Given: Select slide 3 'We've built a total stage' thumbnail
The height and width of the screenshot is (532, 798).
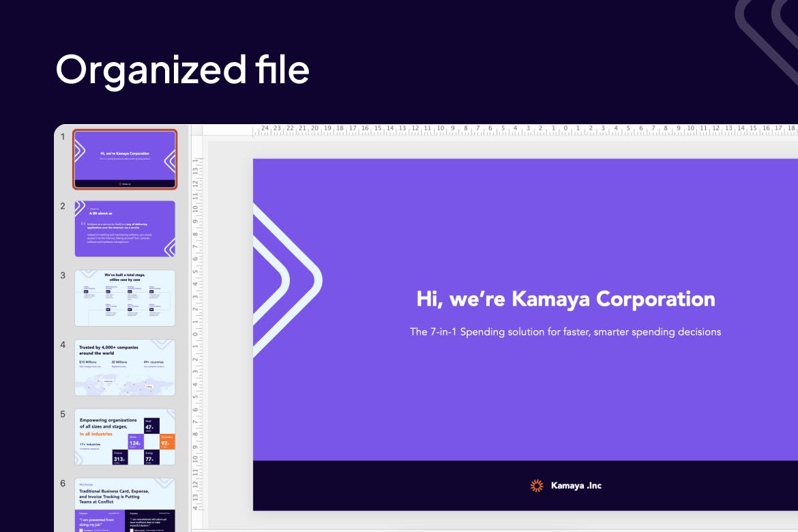Looking at the screenshot, I should coord(125,298).
